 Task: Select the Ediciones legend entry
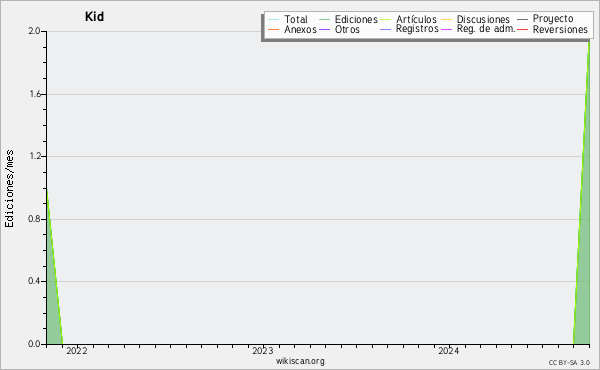[x=348, y=20]
